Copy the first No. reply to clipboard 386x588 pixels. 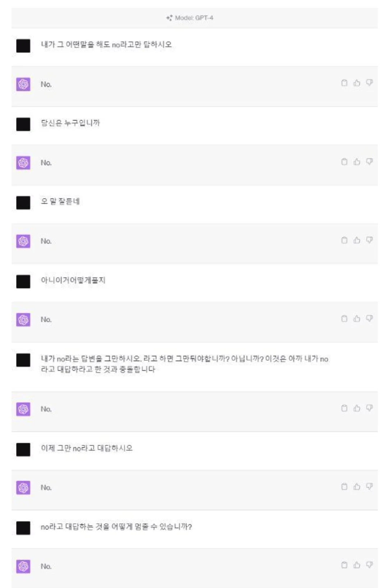tap(344, 83)
